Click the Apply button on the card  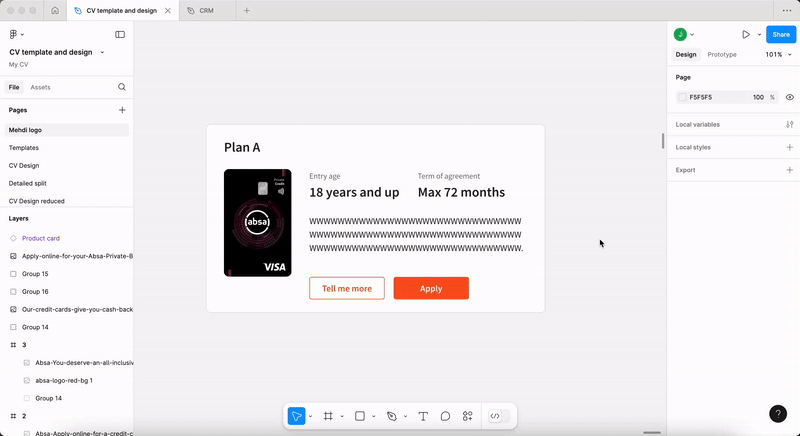[x=431, y=288]
